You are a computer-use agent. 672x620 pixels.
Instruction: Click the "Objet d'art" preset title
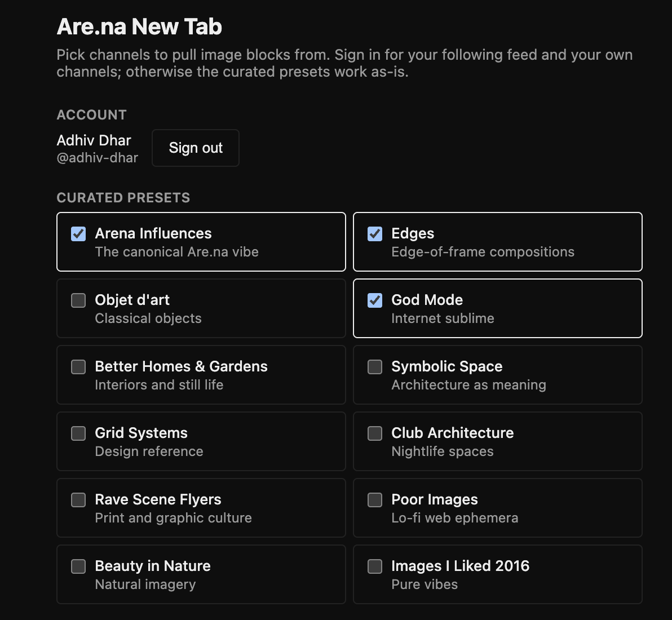[x=132, y=300]
